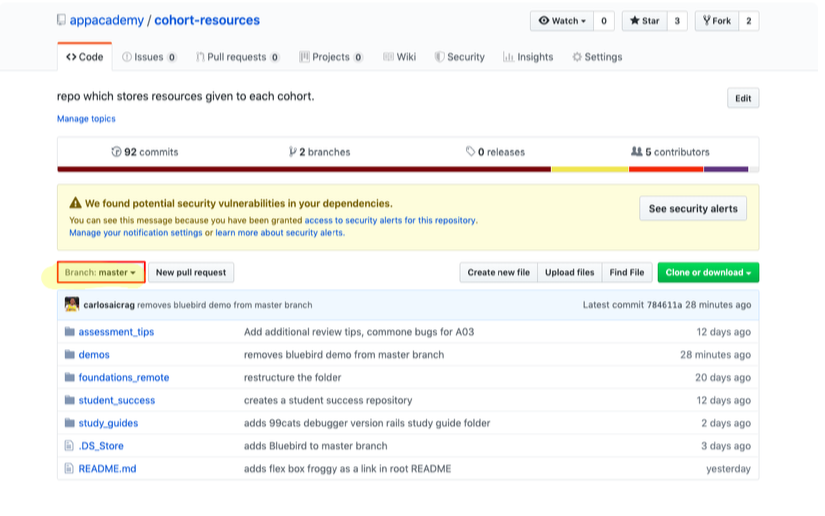The width and height of the screenshot is (825, 516).
Task: Open the study_guides folder
Action: coord(108,423)
